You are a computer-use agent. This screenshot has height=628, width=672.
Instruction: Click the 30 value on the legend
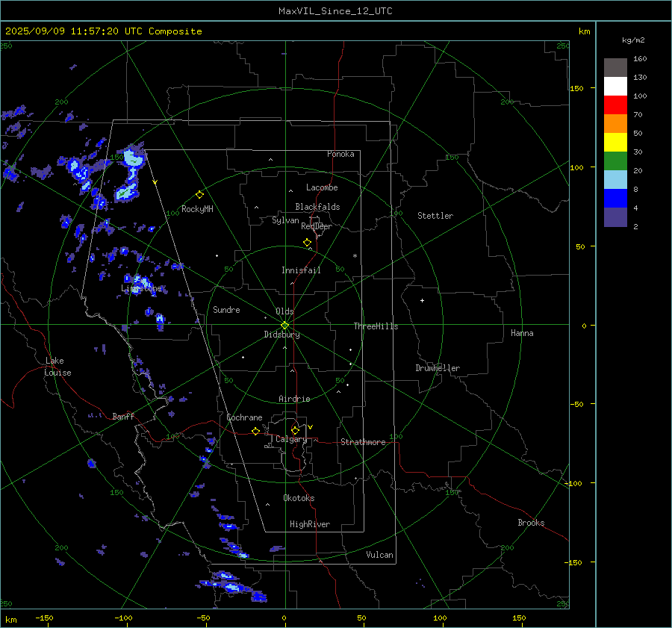pos(638,152)
